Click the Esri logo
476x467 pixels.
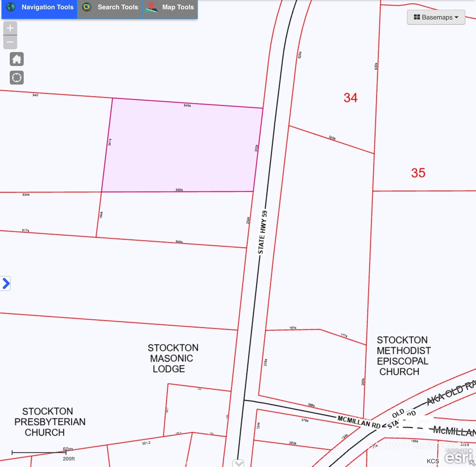458,457
